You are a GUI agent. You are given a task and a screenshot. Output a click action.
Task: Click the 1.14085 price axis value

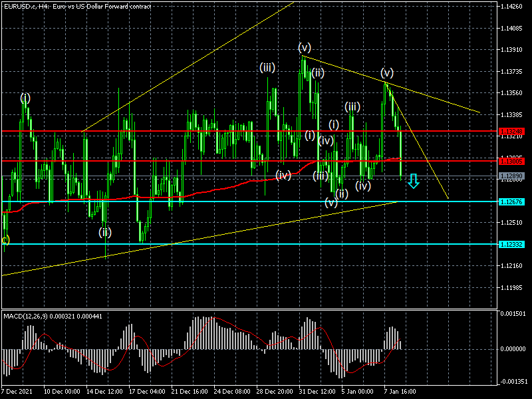(511, 28)
